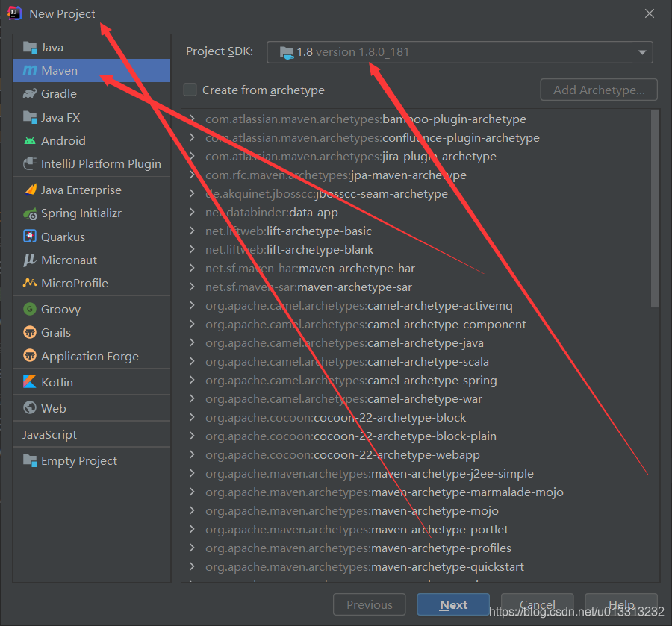Expand bamboo-plugin-archetype entry
This screenshot has height=626, width=672.
pos(192,119)
